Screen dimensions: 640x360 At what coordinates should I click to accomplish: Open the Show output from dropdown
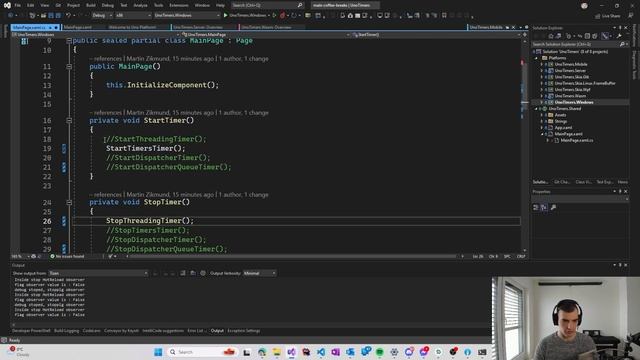(98, 273)
